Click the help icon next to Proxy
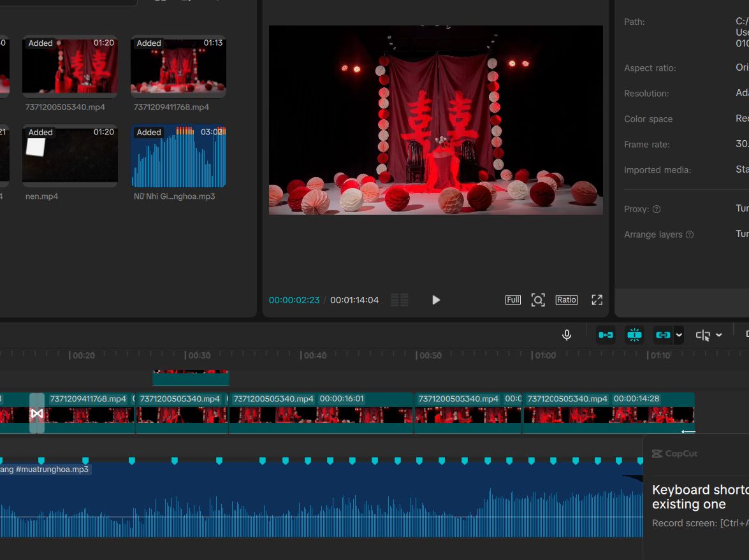749x560 pixels. (657, 209)
